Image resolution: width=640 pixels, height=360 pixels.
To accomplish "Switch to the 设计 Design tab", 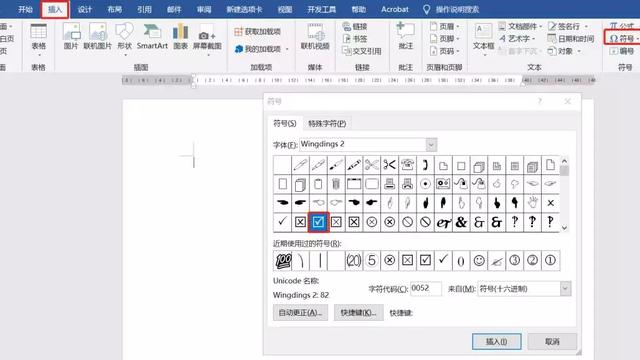I will tap(84, 9).
